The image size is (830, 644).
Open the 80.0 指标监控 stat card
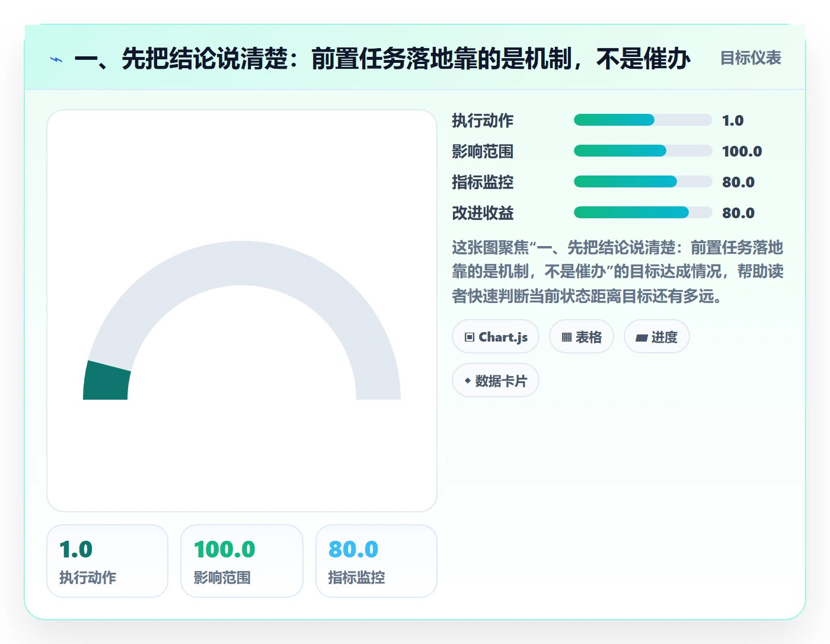[x=376, y=561]
